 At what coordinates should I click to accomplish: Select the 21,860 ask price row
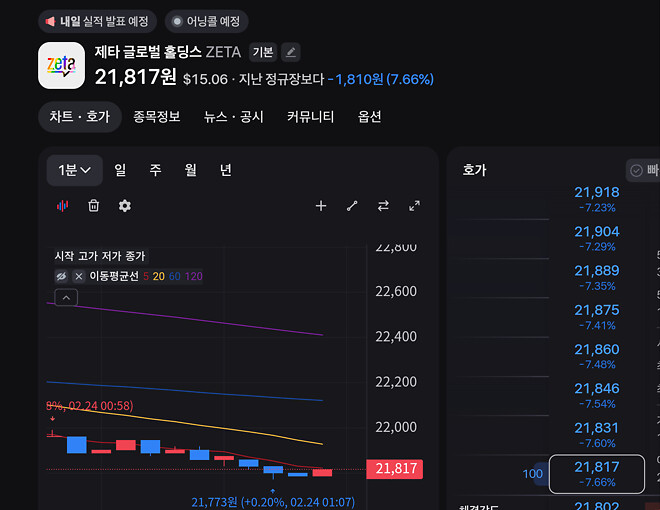coord(597,356)
